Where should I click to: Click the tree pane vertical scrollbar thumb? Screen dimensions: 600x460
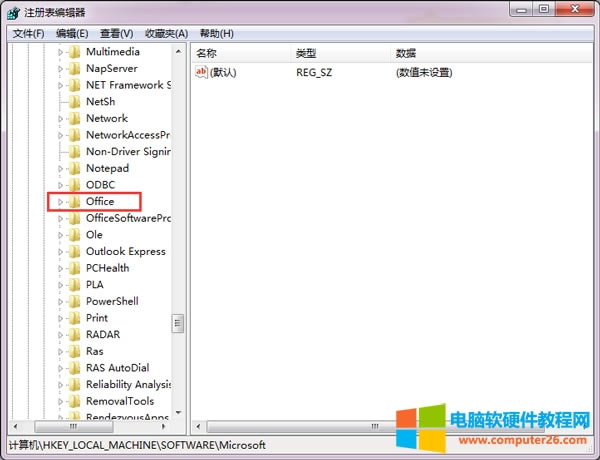point(178,324)
